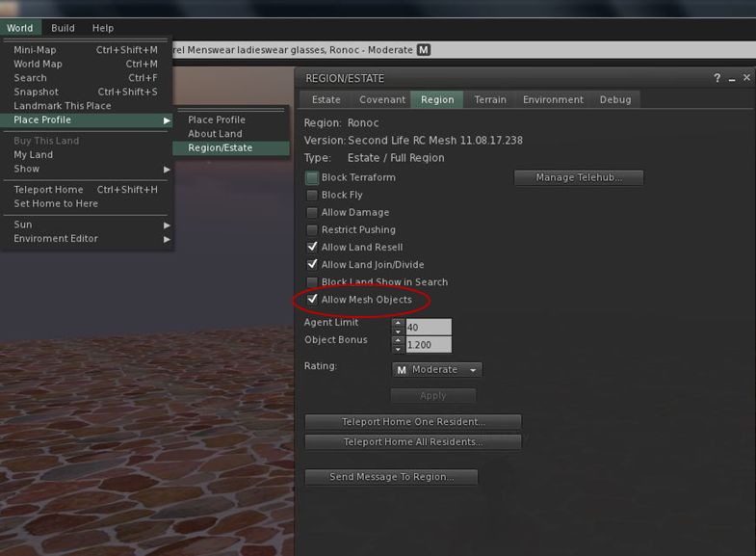The width and height of the screenshot is (756, 556).
Task: Toggle the Allow Mesh Objects checkbox
Action: (x=312, y=300)
